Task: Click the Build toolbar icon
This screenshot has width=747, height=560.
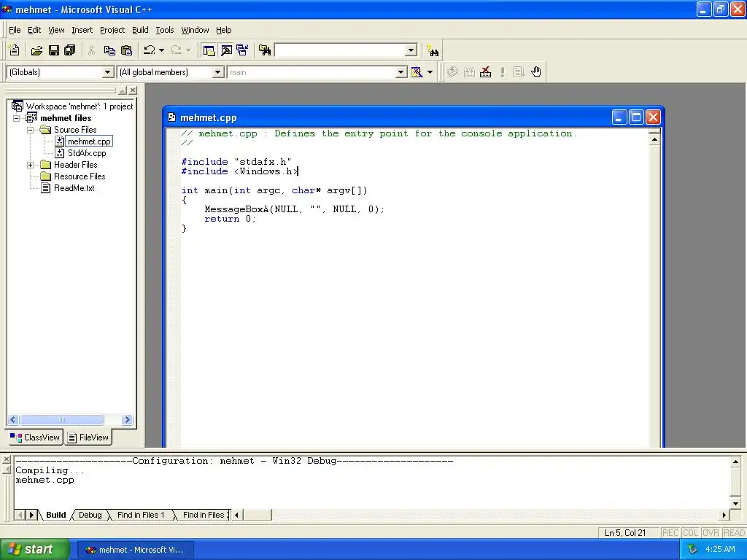Action: 469,72
